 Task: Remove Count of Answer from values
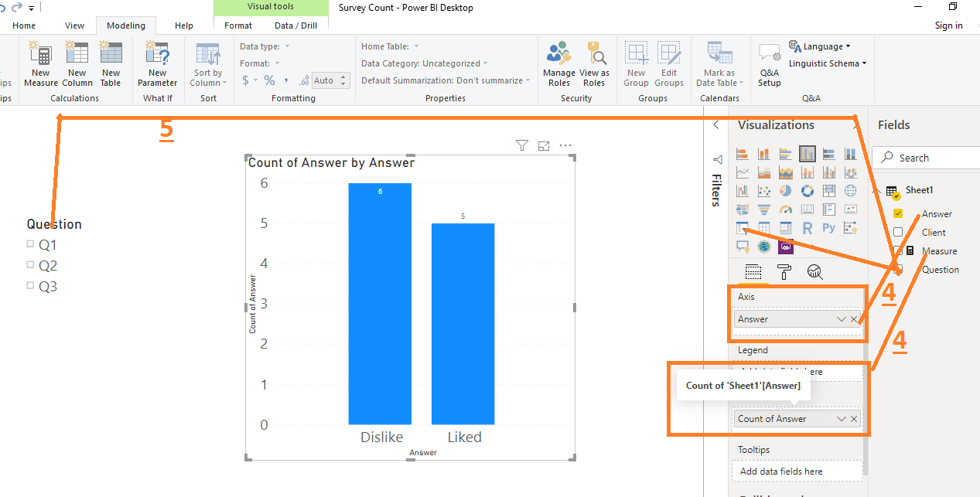coord(854,419)
